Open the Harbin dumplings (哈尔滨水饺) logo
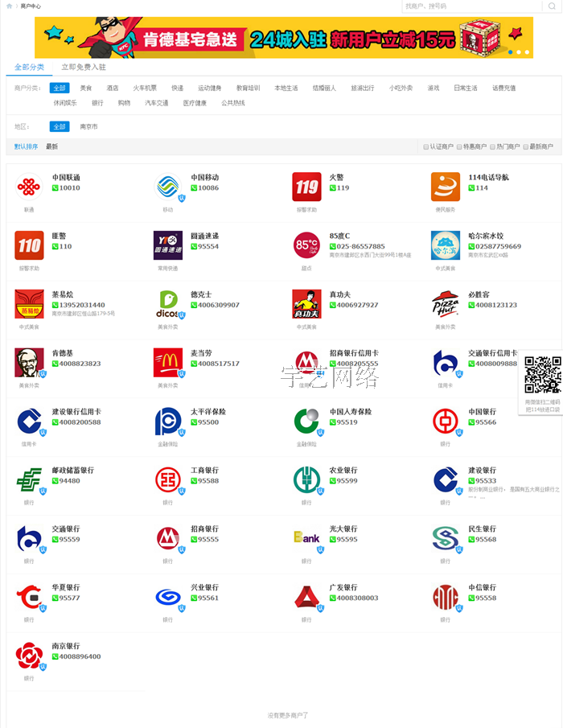 pyautogui.click(x=445, y=245)
